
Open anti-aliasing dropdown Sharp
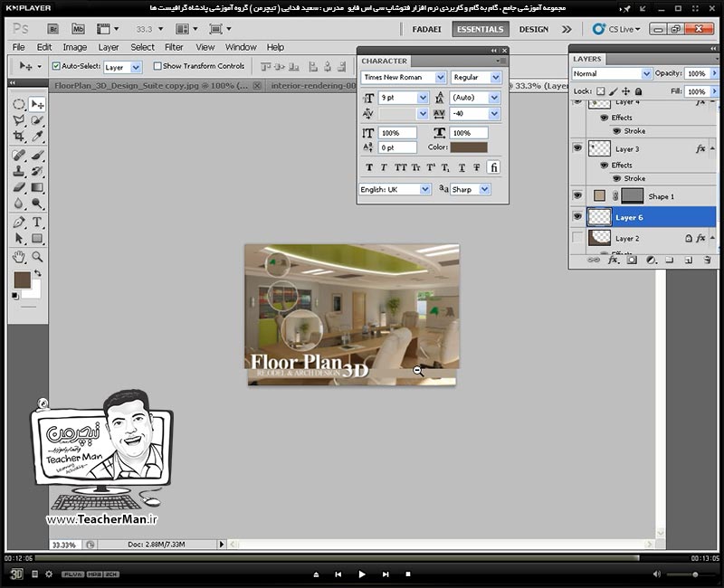(x=484, y=189)
